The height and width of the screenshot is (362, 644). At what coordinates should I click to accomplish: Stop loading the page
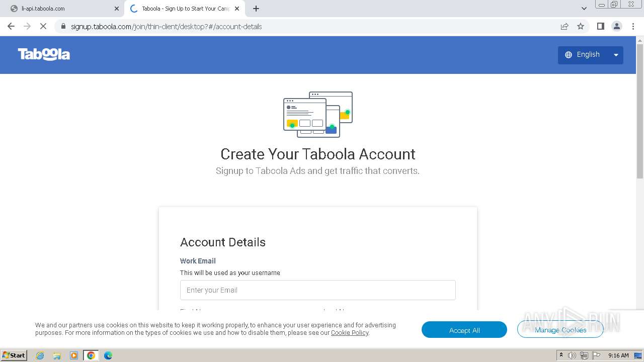coord(43,26)
